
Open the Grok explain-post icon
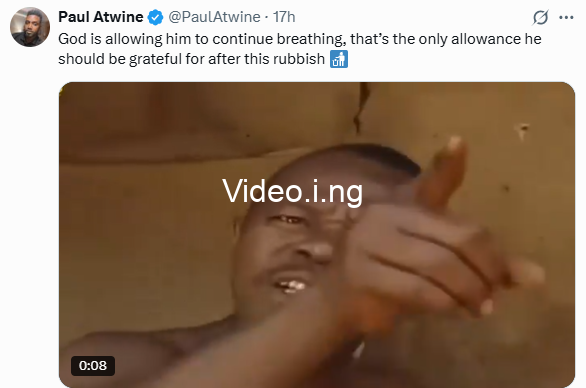pos(540,17)
